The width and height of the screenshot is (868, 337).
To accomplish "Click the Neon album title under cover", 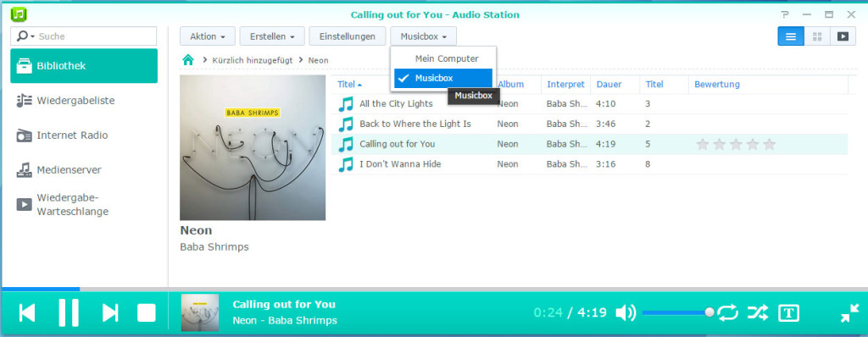I will (196, 230).
